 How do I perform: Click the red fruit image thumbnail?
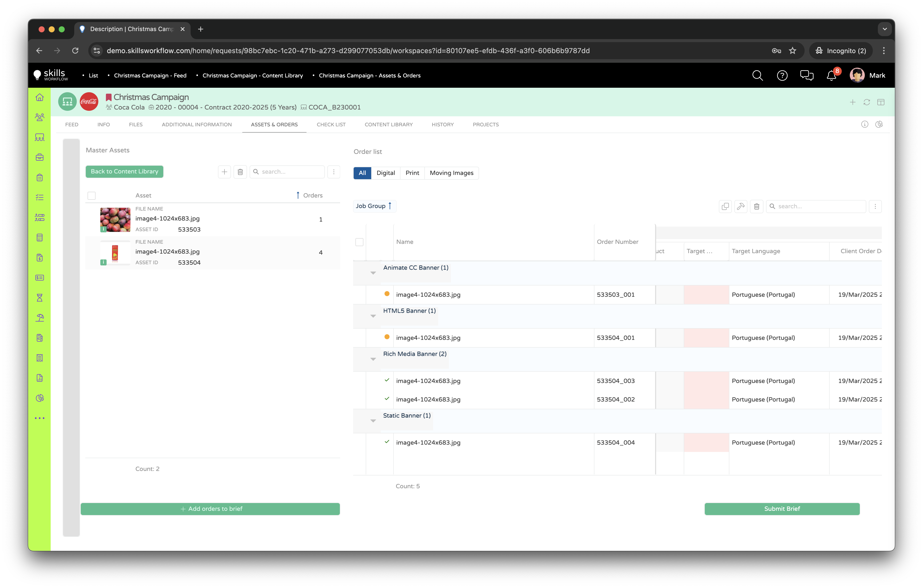point(115,220)
